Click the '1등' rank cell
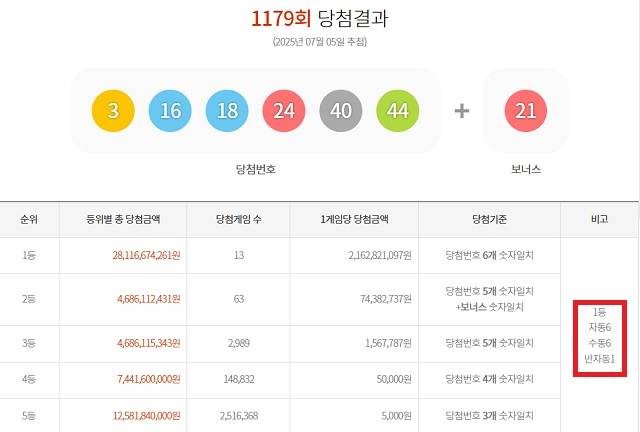Screen dimensions: 640x432 (29, 255)
